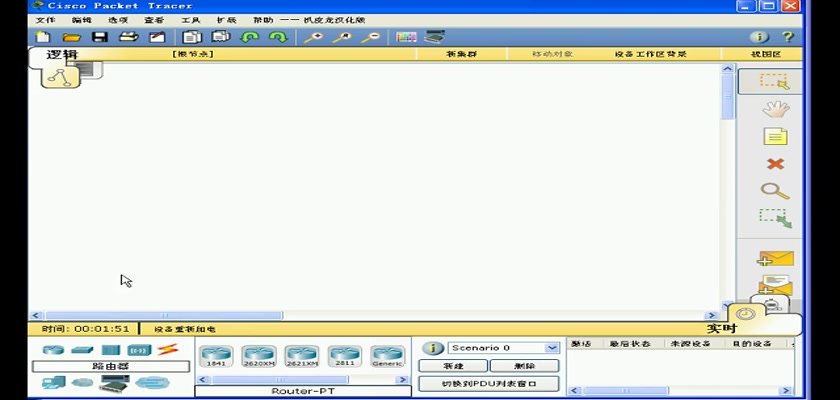Choose the Place Note tool
This screenshot has height=400, width=840.
pyautogui.click(x=774, y=137)
